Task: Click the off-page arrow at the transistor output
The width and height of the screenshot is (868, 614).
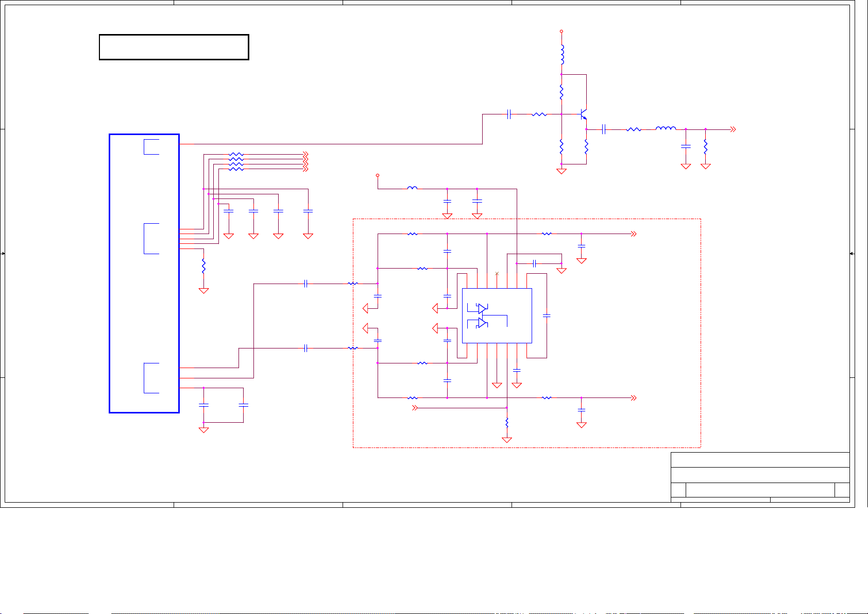Action: pos(733,129)
